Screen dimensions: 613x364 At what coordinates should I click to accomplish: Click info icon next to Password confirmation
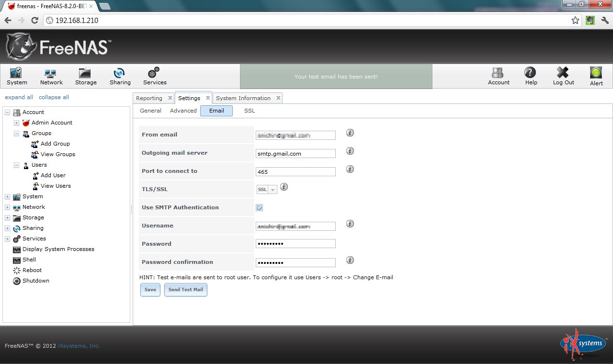tap(350, 260)
